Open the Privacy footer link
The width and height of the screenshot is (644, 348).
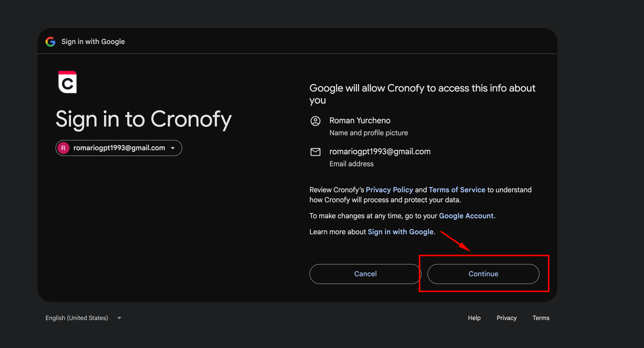[506, 318]
